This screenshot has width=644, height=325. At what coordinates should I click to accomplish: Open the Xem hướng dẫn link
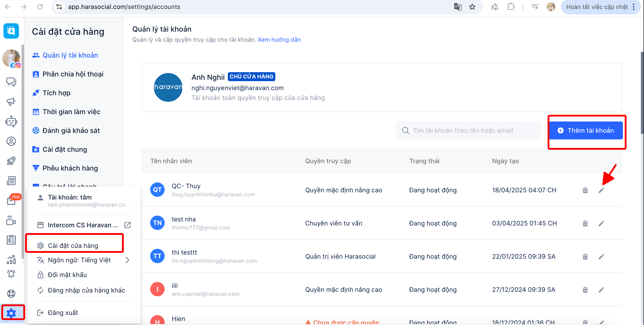pyautogui.click(x=279, y=40)
